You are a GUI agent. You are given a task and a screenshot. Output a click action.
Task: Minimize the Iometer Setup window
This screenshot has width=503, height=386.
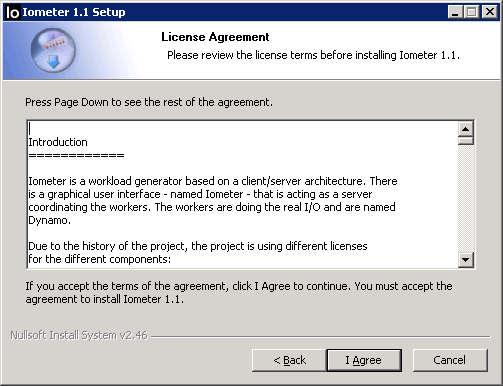tap(455, 12)
